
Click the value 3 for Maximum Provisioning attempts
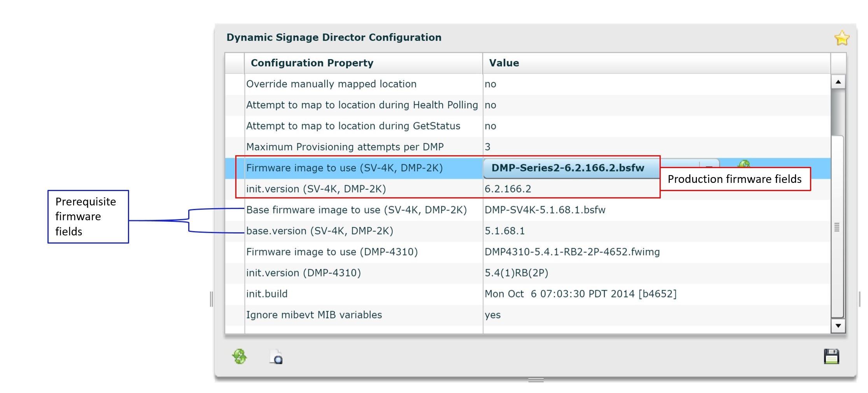(x=487, y=147)
